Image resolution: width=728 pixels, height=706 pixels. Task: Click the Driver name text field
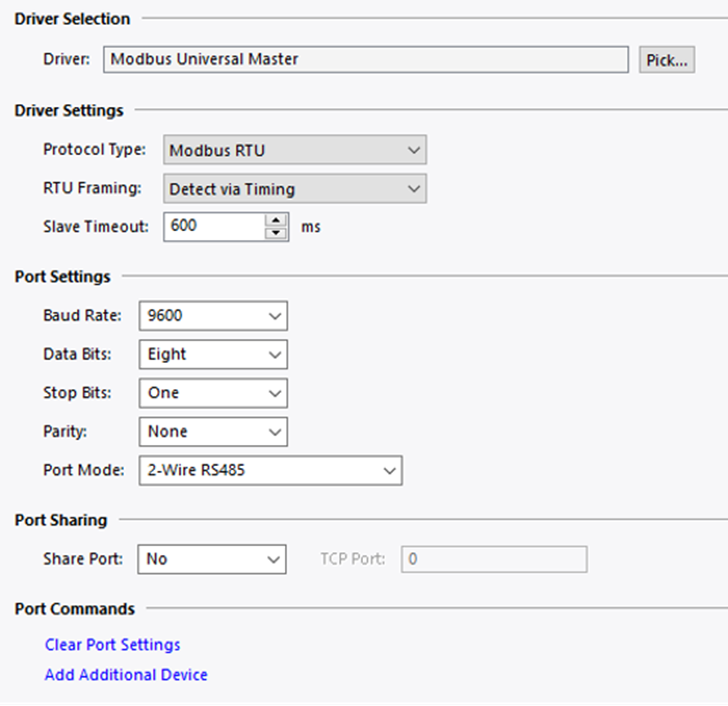(366, 59)
